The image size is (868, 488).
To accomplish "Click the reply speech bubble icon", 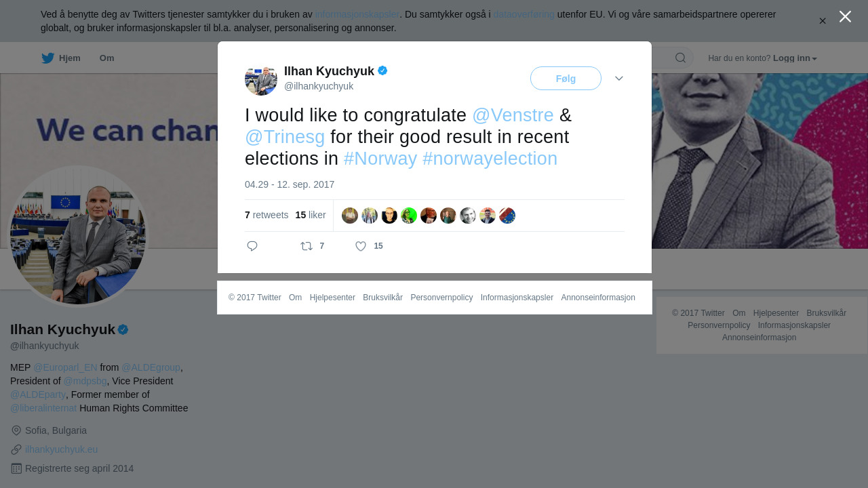I will 252,246.
